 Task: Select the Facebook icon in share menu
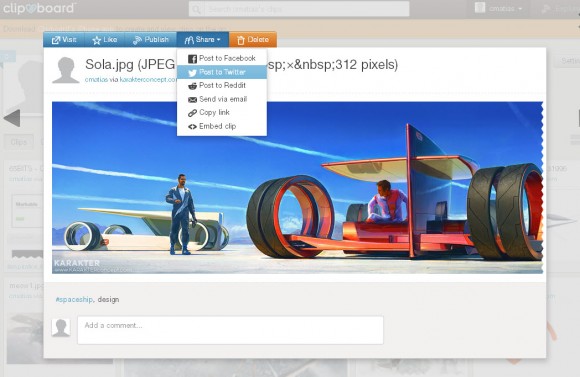192,58
